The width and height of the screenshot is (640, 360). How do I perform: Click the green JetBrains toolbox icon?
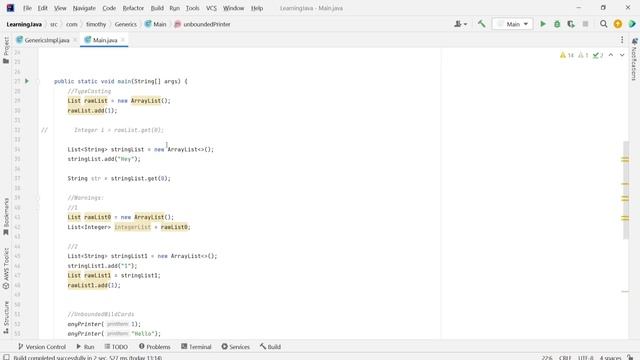[632, 24]
